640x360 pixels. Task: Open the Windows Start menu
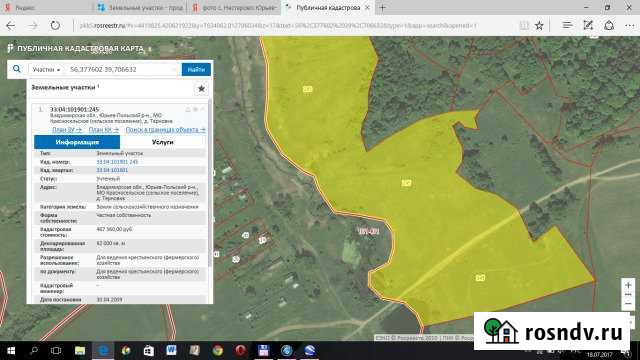[x=11, y=351]
